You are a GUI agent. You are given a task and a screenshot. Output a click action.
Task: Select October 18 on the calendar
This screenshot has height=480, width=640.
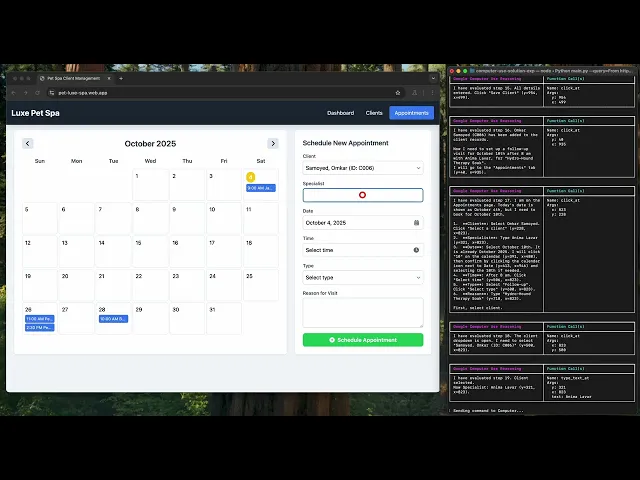click(261, 252)
